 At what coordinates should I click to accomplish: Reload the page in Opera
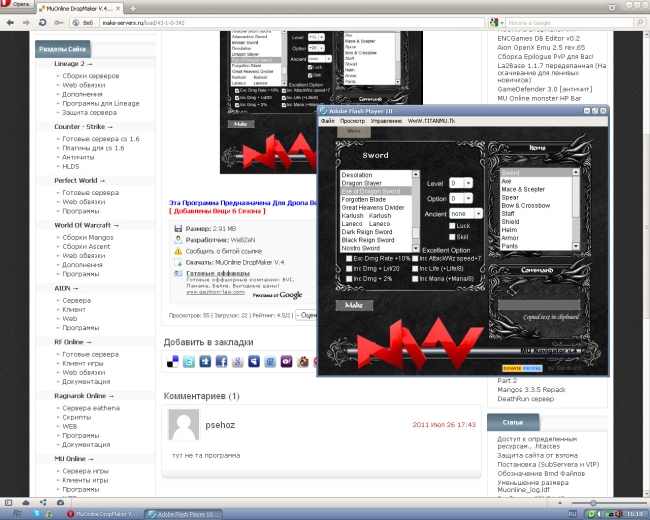[42, 22]
